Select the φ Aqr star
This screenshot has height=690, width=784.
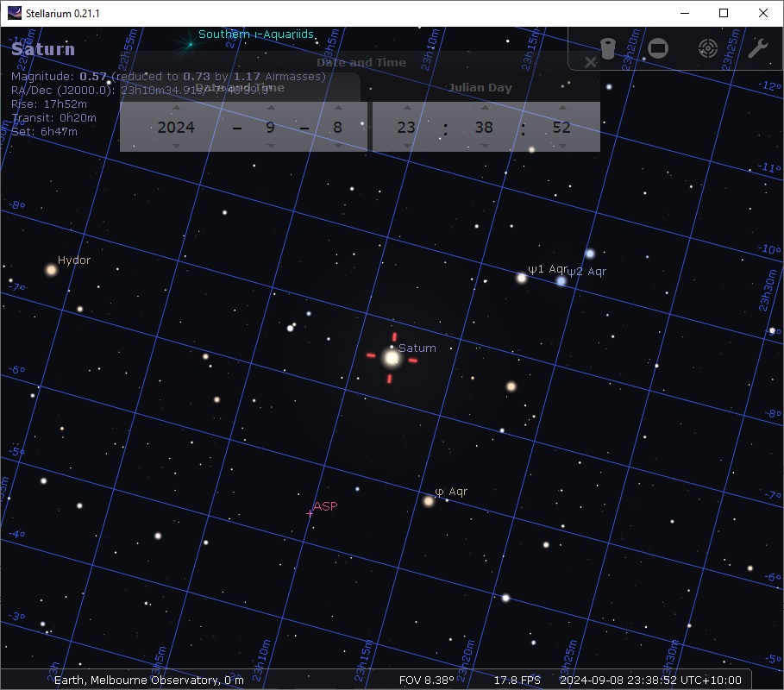(429, 501)
